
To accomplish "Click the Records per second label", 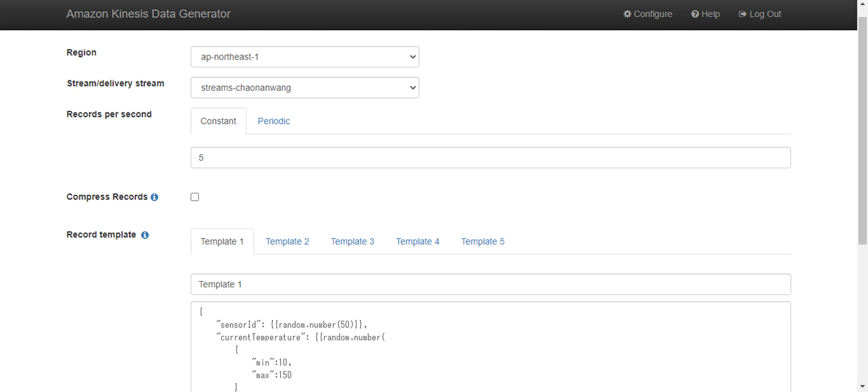I will click(x=109, y=114).
